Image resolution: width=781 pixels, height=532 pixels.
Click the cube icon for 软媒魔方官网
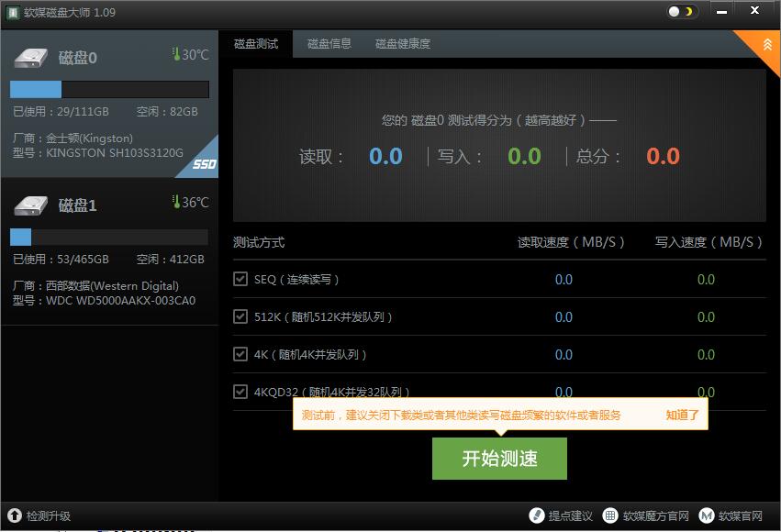coord(608,515)
